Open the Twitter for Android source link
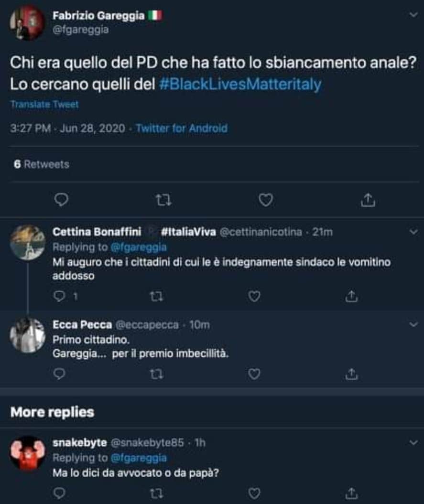Image resolution: width=424 pixels, height=504 pixels. point(182,128)
